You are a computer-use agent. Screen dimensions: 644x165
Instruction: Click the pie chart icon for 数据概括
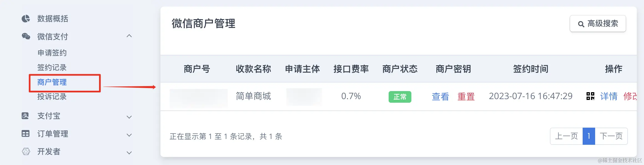click(x=26, y=19)
